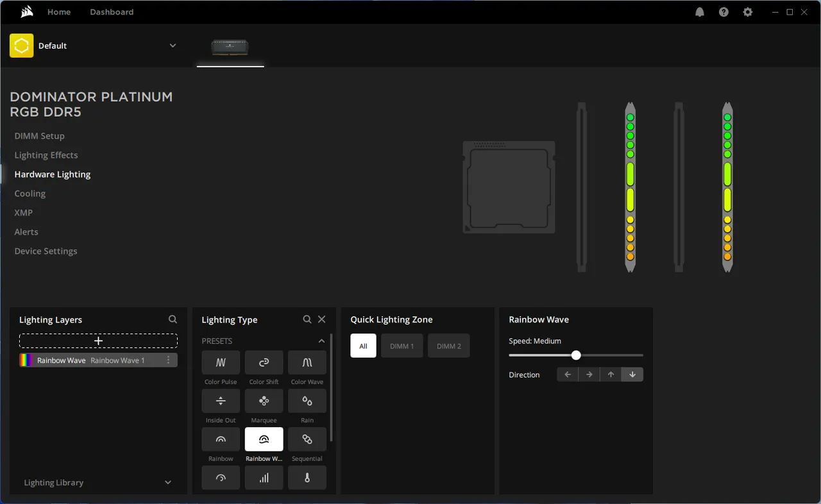
Task: Pick the Rainbow preset
Action: click(221, 439)
